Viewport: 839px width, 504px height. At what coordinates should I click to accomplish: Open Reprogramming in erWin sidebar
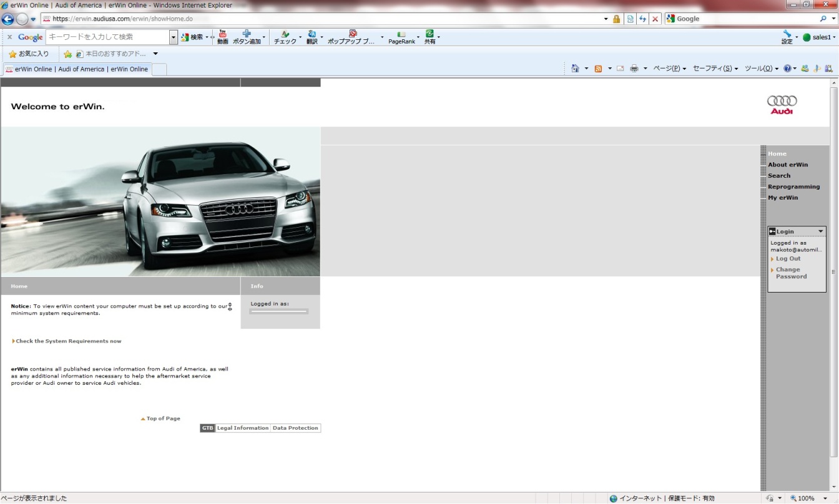pos(794,187)
